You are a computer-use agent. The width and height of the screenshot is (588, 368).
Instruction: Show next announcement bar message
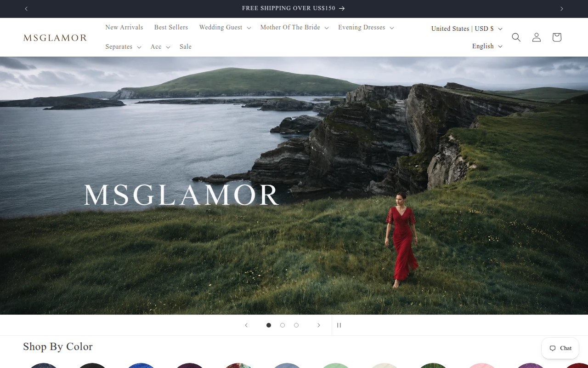pyautogui.click(x=561, y=9)
